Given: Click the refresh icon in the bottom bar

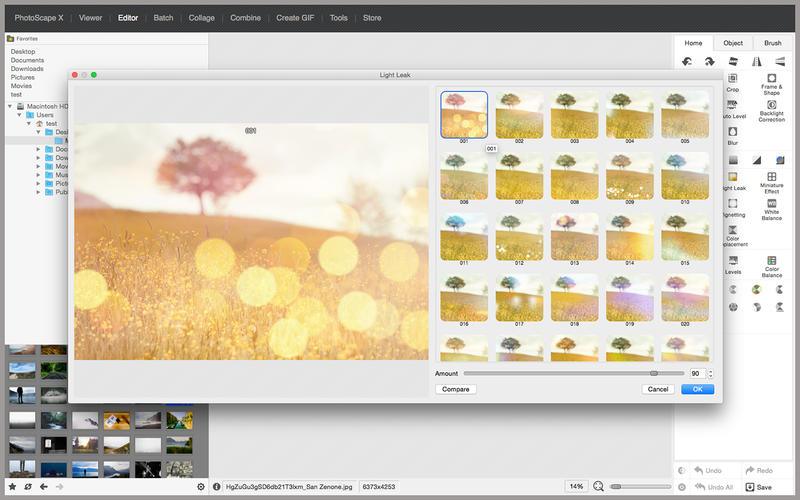Looking at the screenshot, I should tap(28, 486).
